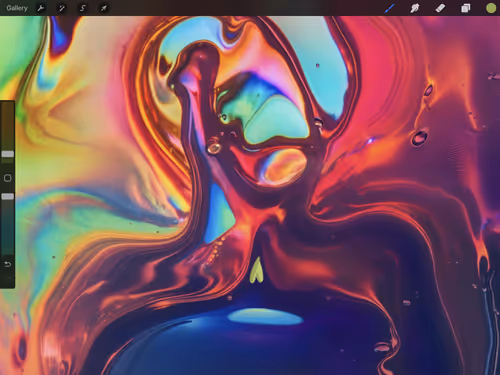The width and height of the screenshot is (500, 375).
Task: Activate the Transform arrow tool
Action: (104, 8)
